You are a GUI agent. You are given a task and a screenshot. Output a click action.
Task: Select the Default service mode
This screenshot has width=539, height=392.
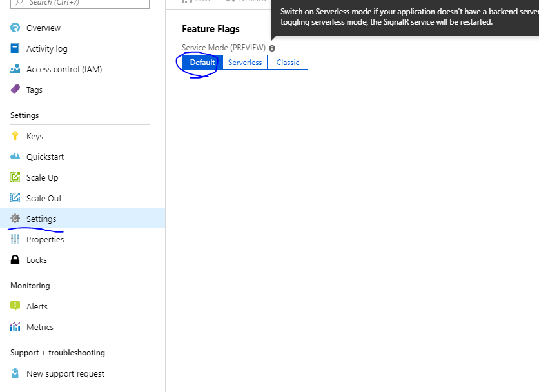[202, 62]
